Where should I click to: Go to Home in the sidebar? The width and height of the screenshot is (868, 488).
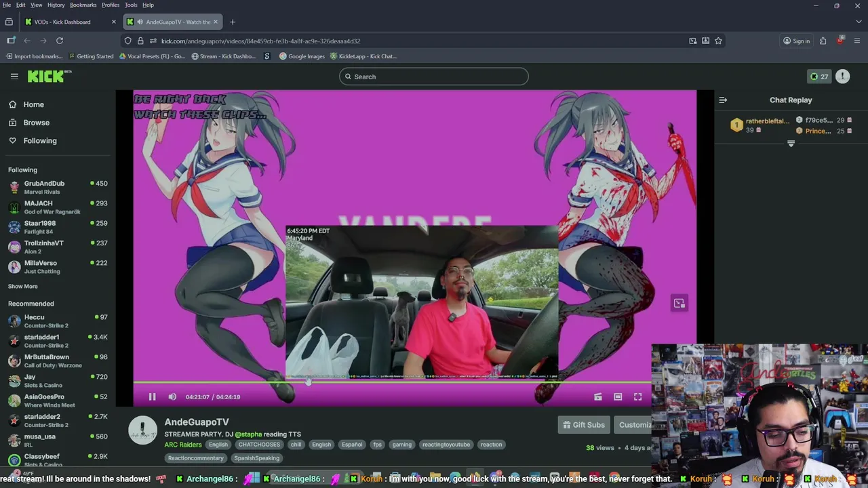(33, 104)
